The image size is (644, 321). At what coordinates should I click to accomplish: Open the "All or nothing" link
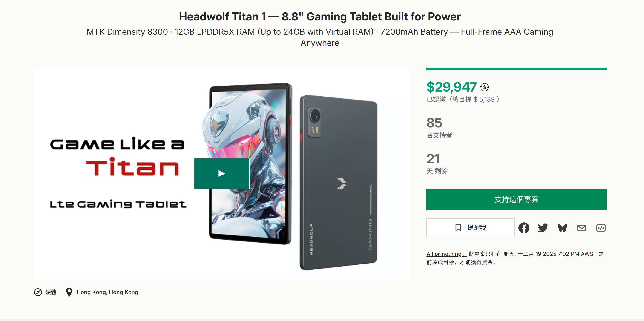(446, 254)
